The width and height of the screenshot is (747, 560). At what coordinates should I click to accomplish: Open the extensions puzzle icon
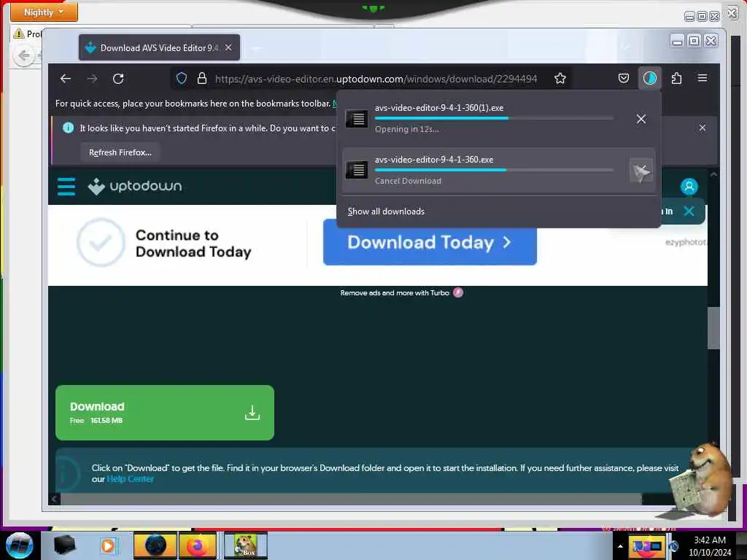click(676, 78)
